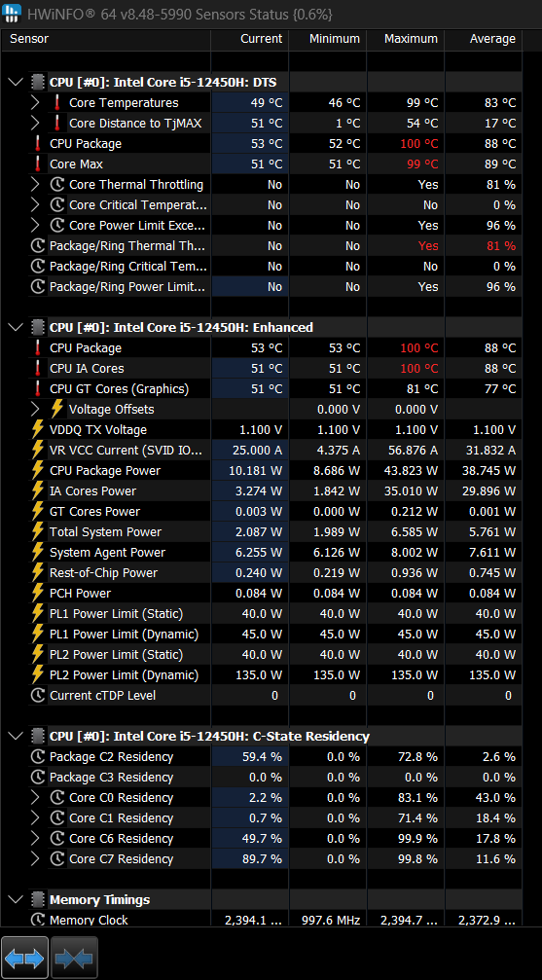Click the Average column header

484,39
